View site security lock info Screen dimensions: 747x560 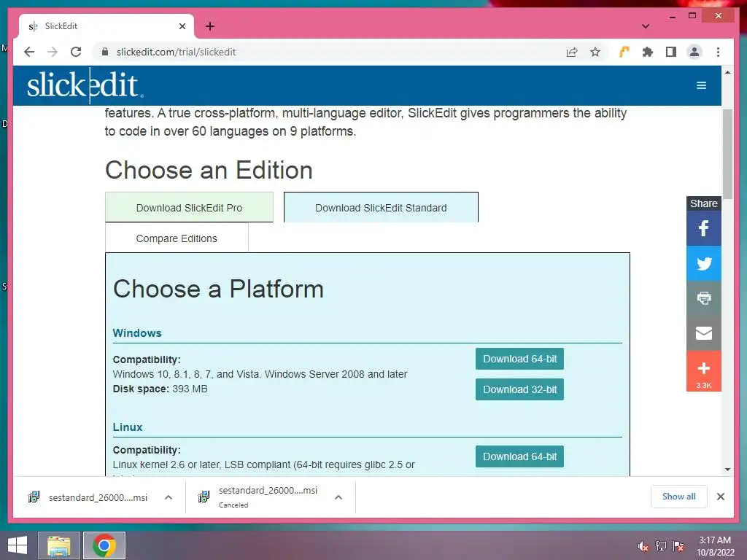[105, 52]
